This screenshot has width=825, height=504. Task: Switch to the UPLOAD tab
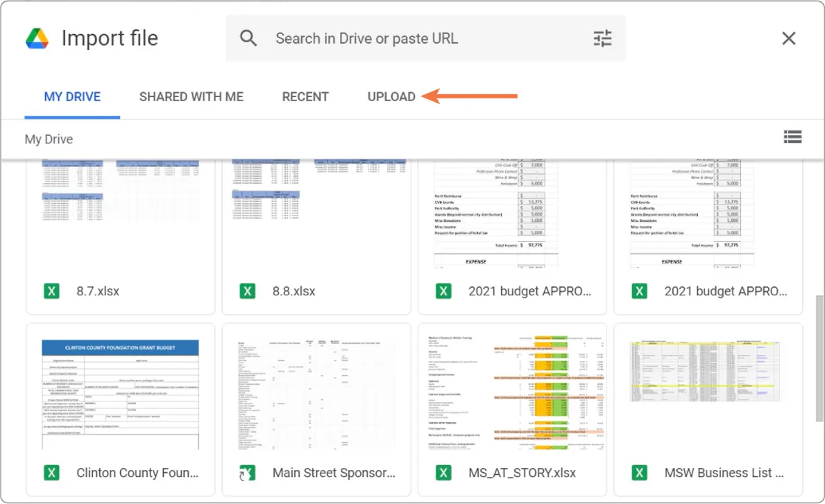pos(391,96)
